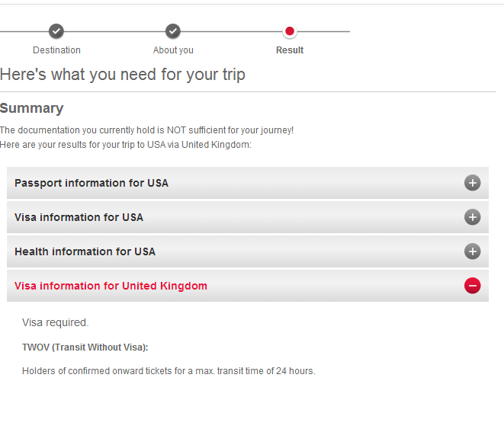Click the confirmed onward tickets transit text
Screen dimensions: 504x429
point(168,371)
